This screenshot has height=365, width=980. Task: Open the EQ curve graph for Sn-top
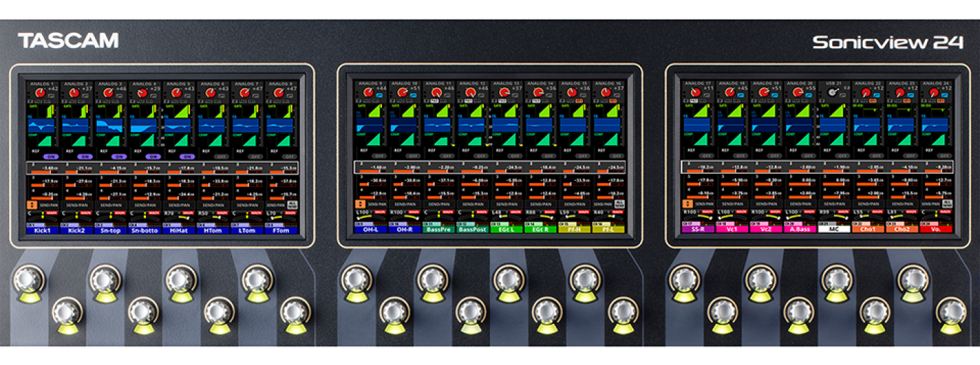pyautogui.click(x=110, y=126)
